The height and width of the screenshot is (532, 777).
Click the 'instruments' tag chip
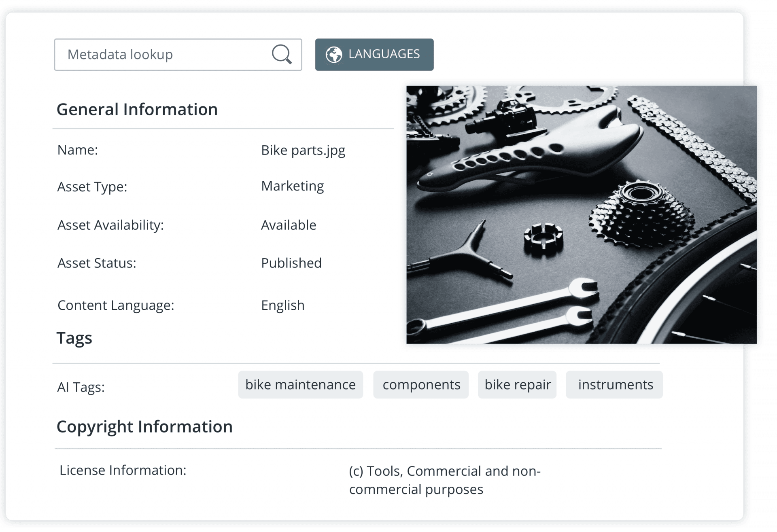(614, 385)
